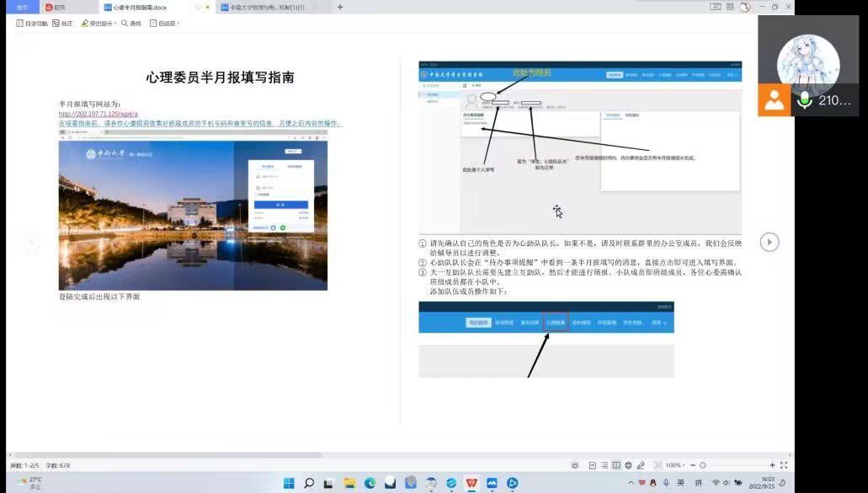Switch to outline view mode icon
The width and height of the screenshot is (868, 493).
604,465
